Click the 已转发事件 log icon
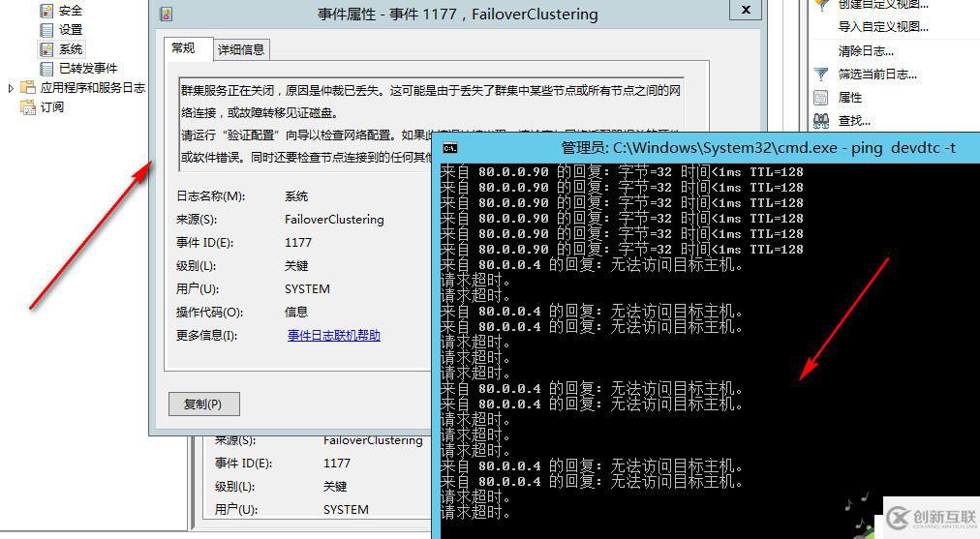Image resolution: width=980 pixels, height=539 pixels. point(46,69)
